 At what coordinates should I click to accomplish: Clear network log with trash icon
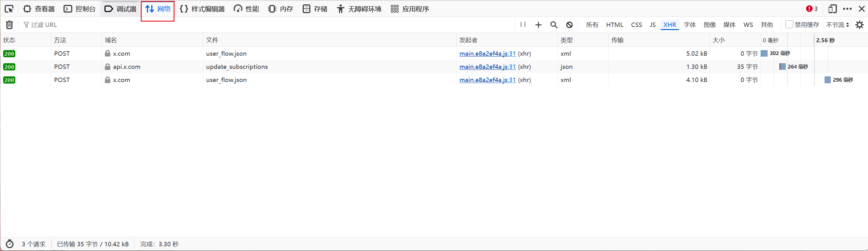point(9,25)
